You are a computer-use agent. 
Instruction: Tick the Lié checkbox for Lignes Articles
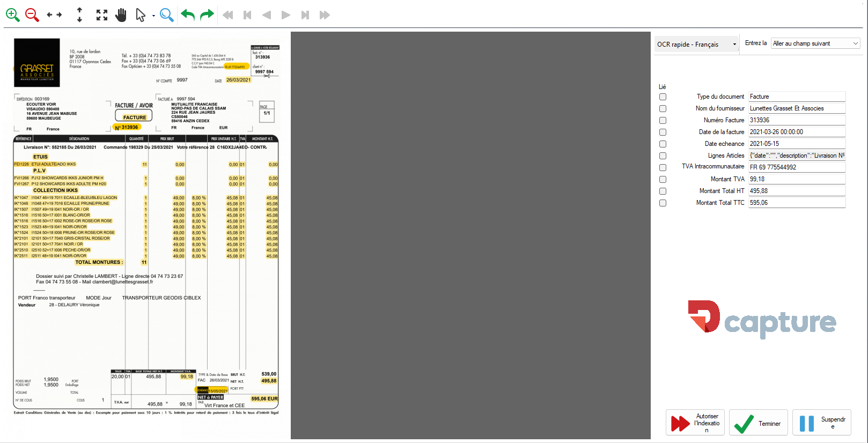tap(663, 156)
